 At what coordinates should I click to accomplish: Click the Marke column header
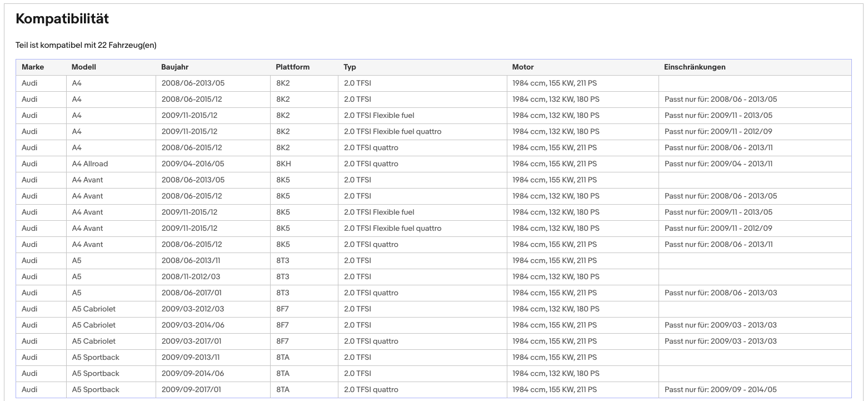(33, 67)
